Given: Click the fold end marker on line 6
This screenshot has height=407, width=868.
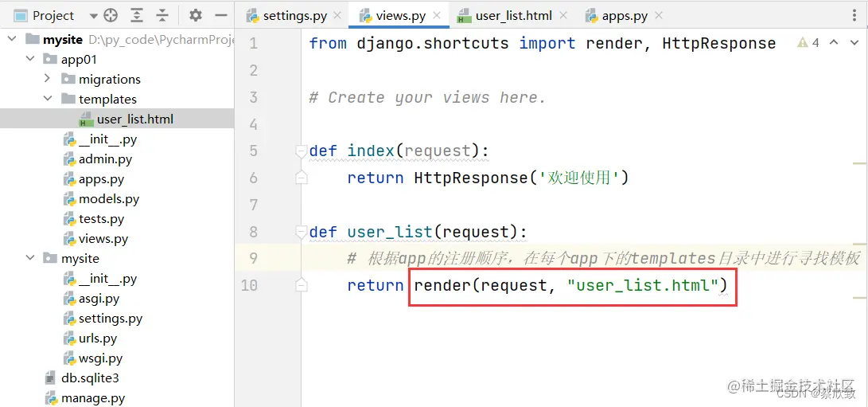Looking at the screenshot, I should (x=302, y=178).
